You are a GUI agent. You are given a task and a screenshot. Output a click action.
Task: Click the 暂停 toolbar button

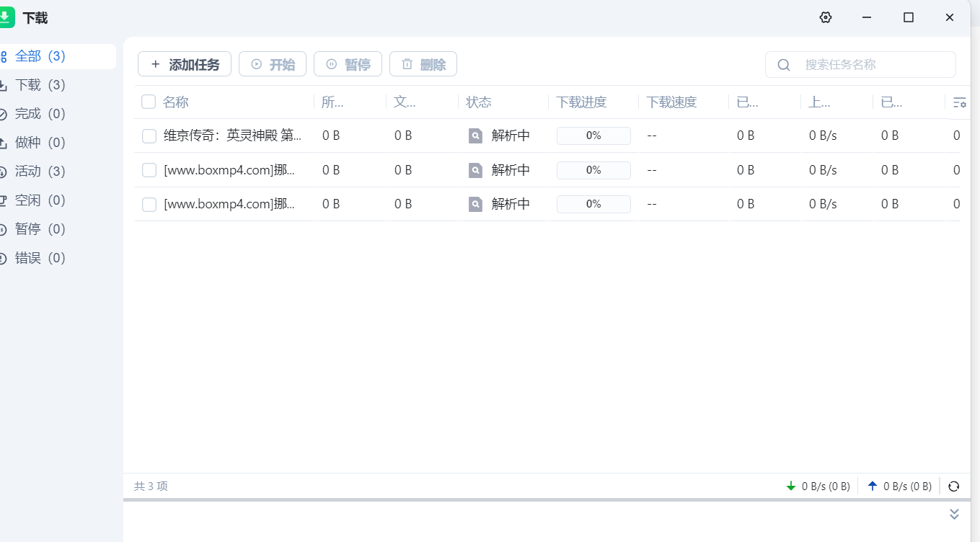pos(348,64)
